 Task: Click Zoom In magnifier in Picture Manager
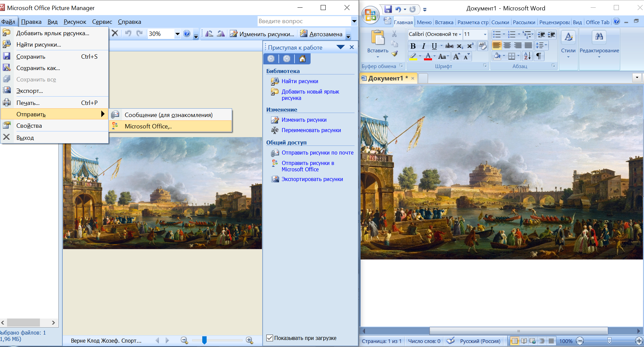[249, 340]
